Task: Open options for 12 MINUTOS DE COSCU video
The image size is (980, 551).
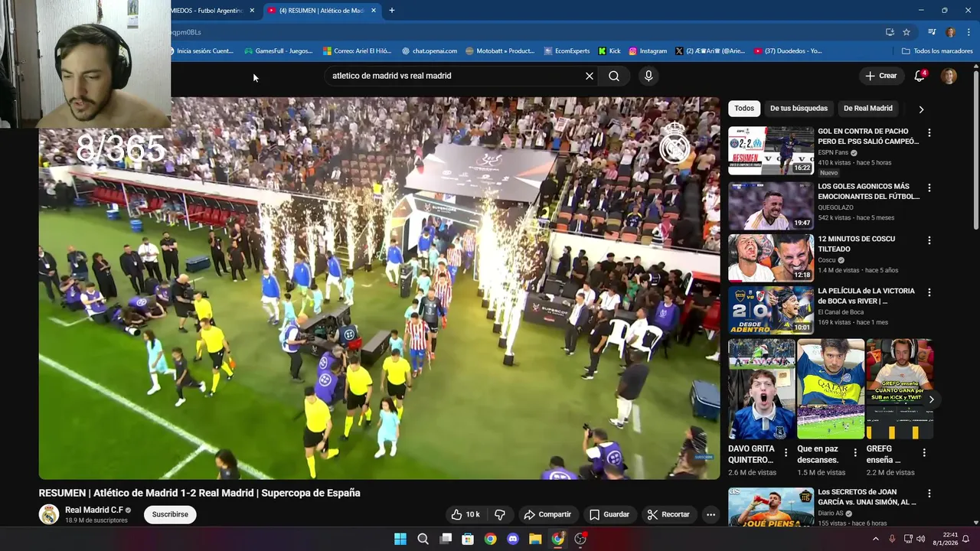Action: (x=929, y=240)
